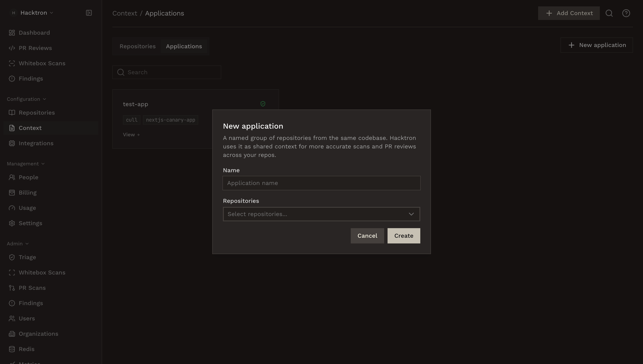
Task: Click the Usage gauge icon
Action: [x=12, y=208]
